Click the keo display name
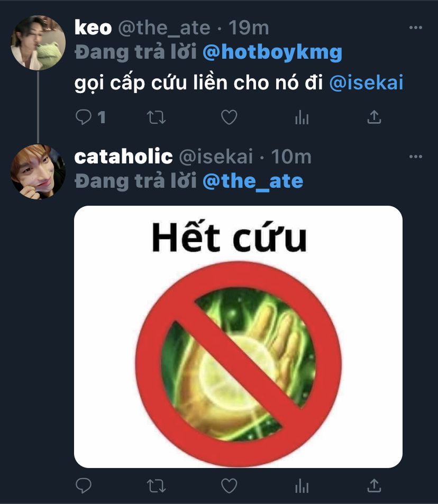 pyautogui.click(x=93, y=28)
